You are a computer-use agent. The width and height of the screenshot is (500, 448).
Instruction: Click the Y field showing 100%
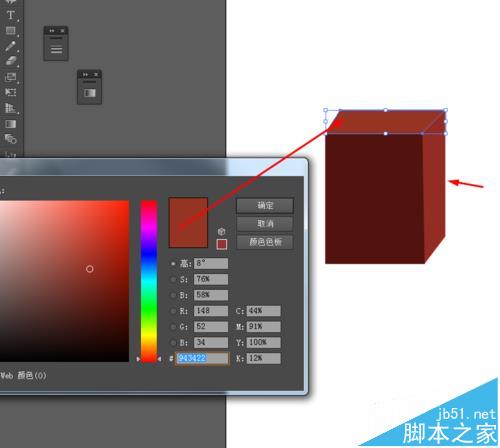[x=264, y=342]
